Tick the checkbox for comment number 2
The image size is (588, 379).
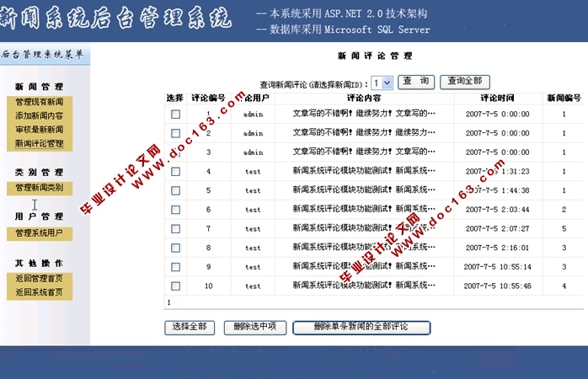(x=175, y=133)
